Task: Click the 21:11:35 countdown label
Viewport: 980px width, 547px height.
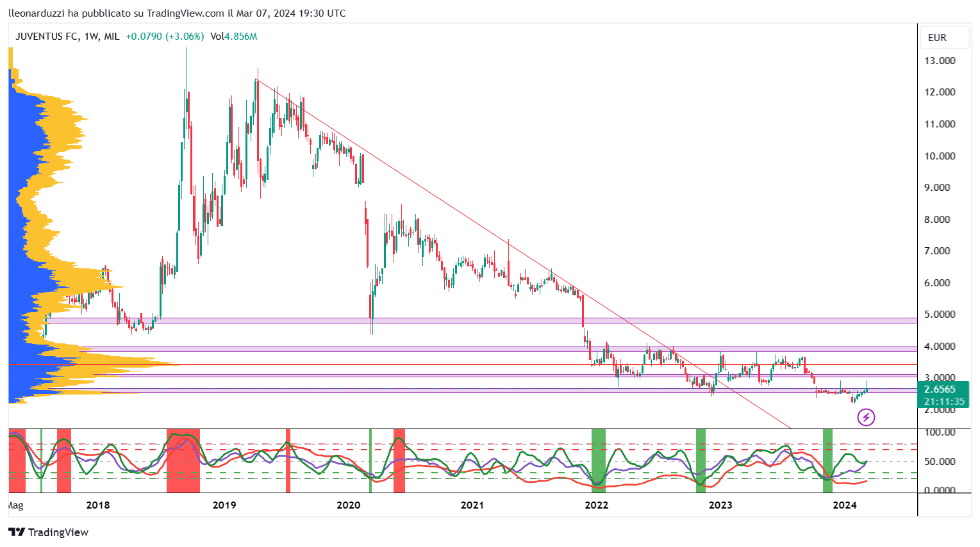Action: pos(944,402)
